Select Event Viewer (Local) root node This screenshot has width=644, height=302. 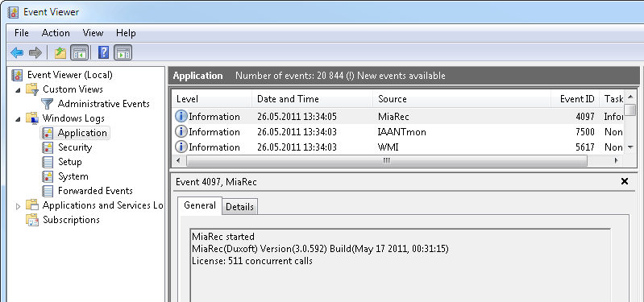click(70, 75)
